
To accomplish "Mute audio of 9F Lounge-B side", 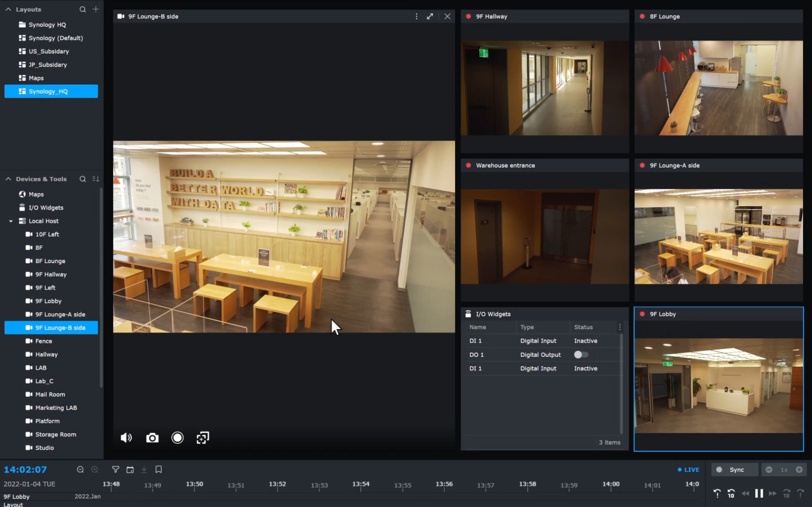I will (x=126, y=438).
